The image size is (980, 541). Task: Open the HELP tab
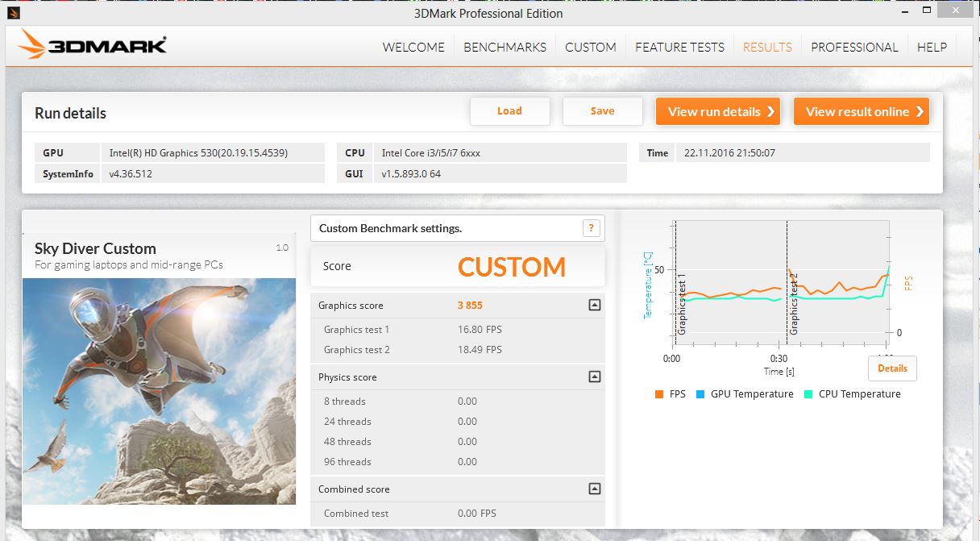[x=932, y=47]
